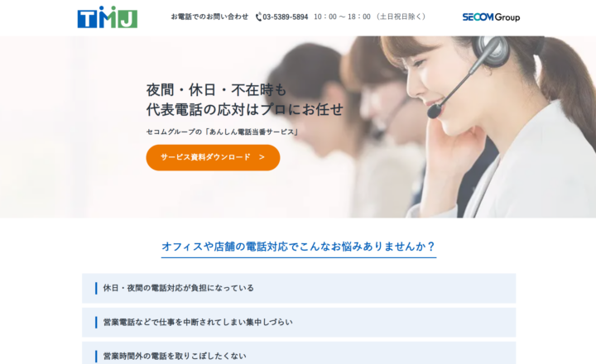
Task: Click the 休日・夜間の電話対応が負担 item
Action: click(299, 288)
